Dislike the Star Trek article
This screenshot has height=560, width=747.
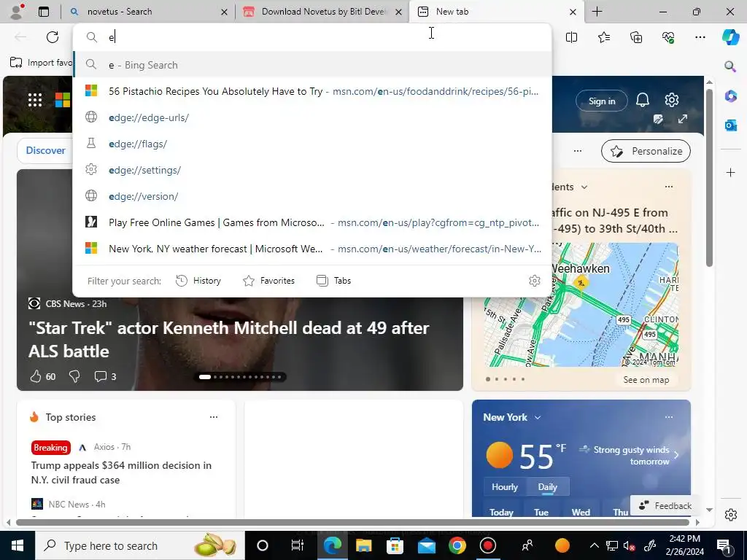click(74, 377)
